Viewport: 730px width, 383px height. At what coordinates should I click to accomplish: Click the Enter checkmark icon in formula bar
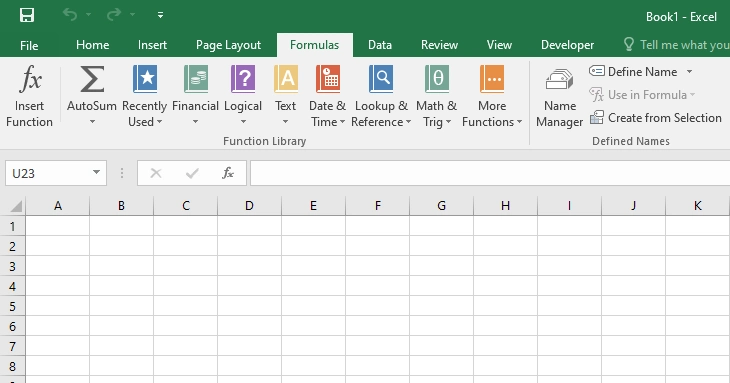pos(192,174)
